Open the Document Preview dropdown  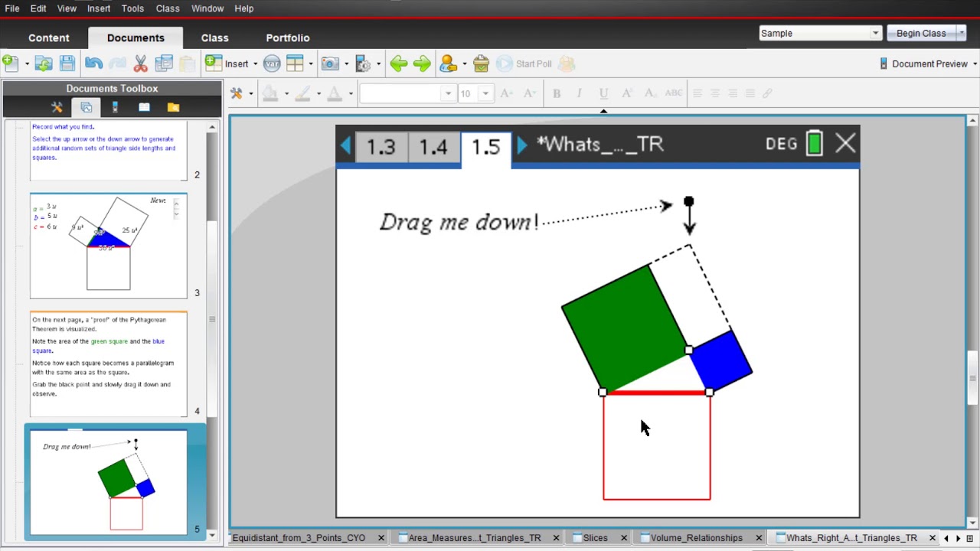coord(929,64)
